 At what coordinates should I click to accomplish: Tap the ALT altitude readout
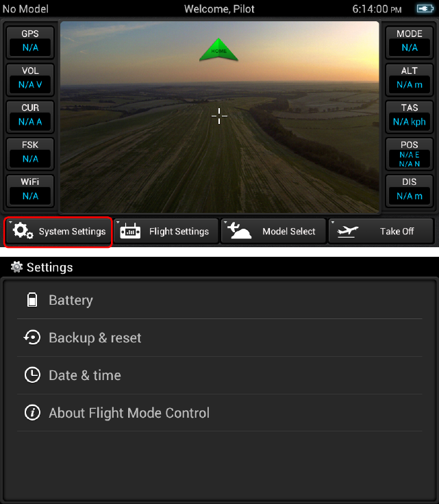409,79
